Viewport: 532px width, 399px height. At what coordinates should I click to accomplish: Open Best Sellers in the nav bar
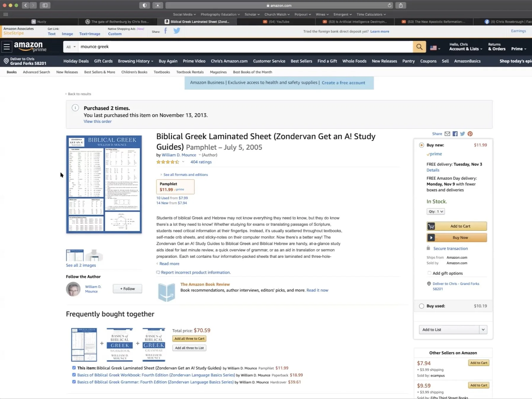[301, 61]
